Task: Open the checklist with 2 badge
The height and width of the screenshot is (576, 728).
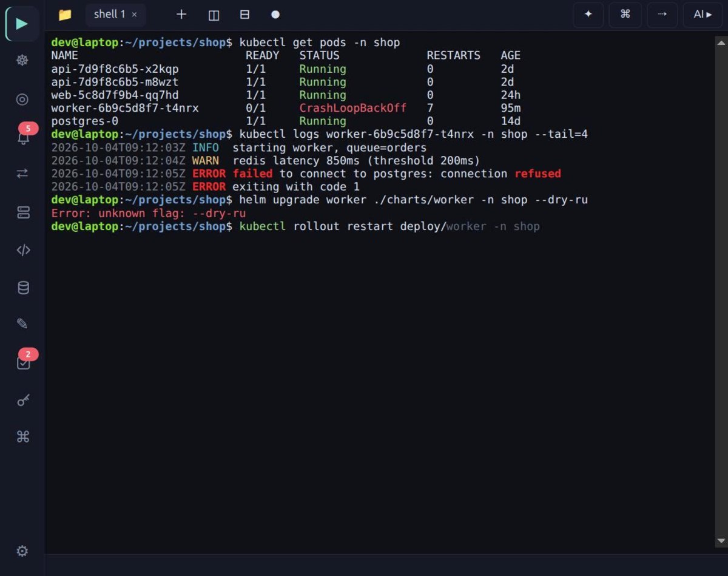Action: (23, 362)
